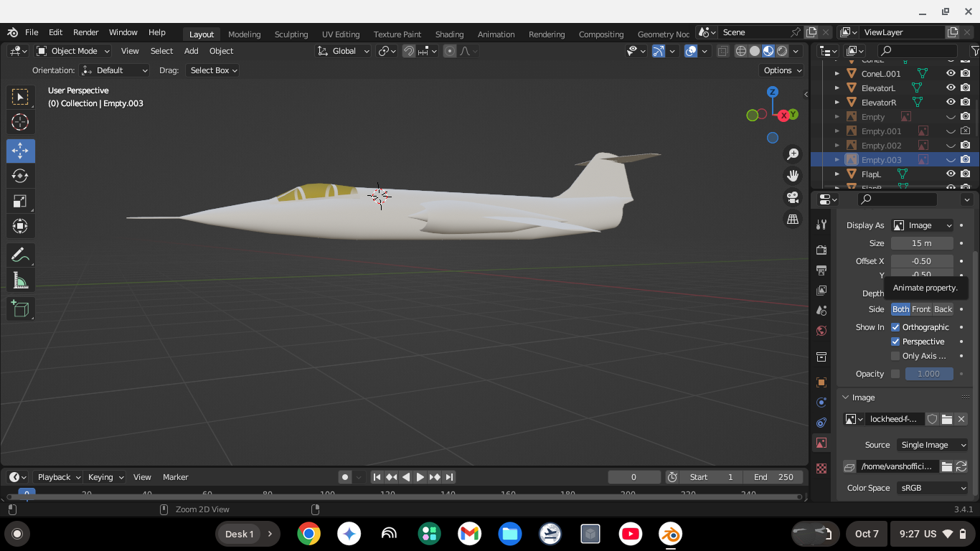Select the Select Box tool
980x551 pixels.
(20, 97)
